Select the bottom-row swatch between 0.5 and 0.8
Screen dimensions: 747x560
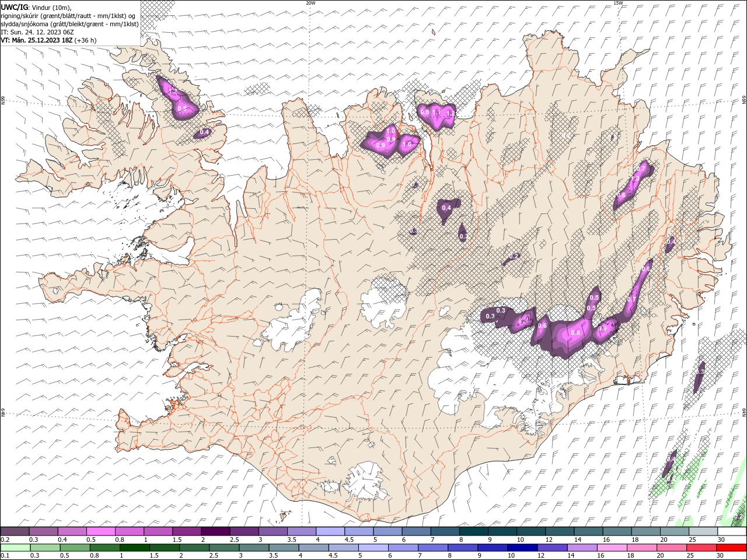[x=75, y=548]
